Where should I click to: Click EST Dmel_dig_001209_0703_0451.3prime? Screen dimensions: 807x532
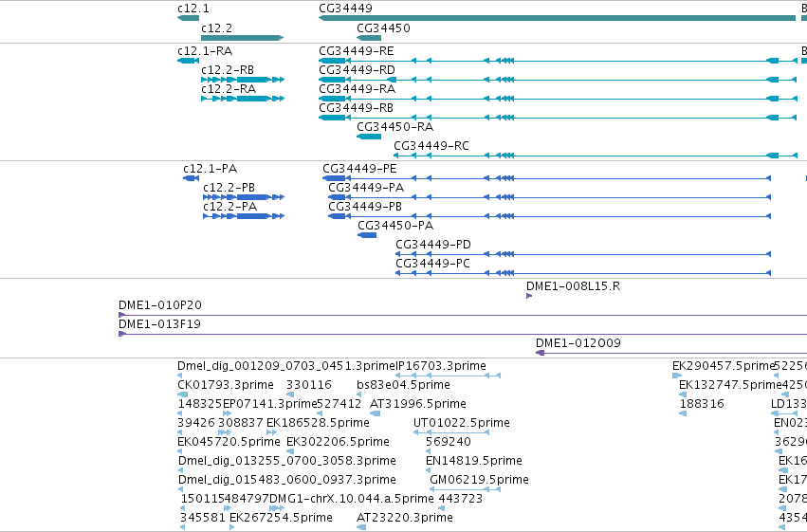(x=181, y=376)
